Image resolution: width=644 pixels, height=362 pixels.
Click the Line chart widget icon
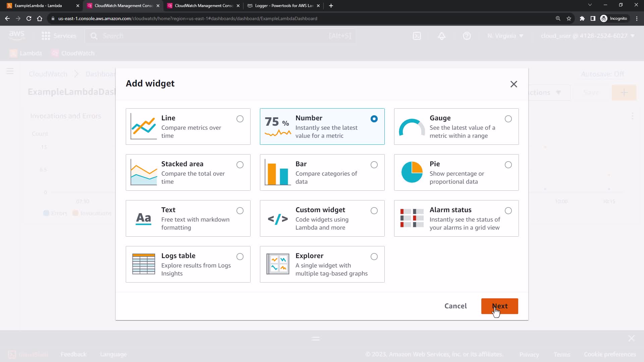(144, 126)
